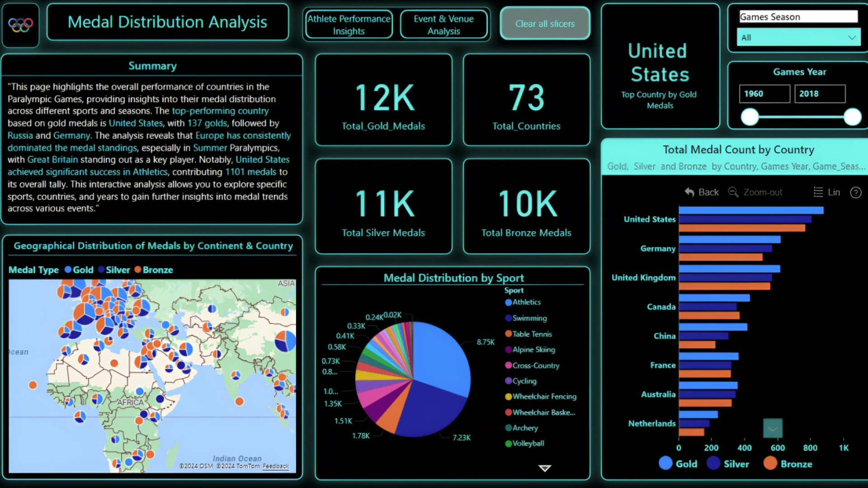Click Volleyball legend marker
Viewport: 868px width, 488px height.
(508, 444)
